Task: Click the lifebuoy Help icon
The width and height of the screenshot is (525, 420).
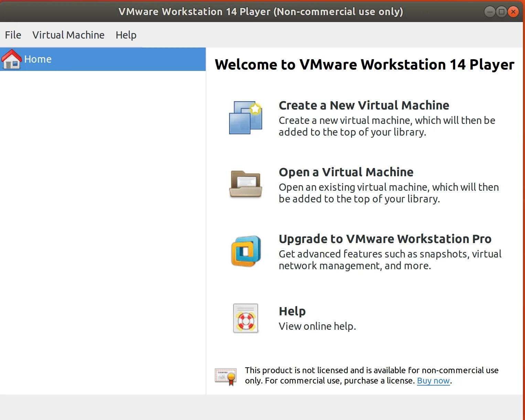Action: tap(246, 318)
